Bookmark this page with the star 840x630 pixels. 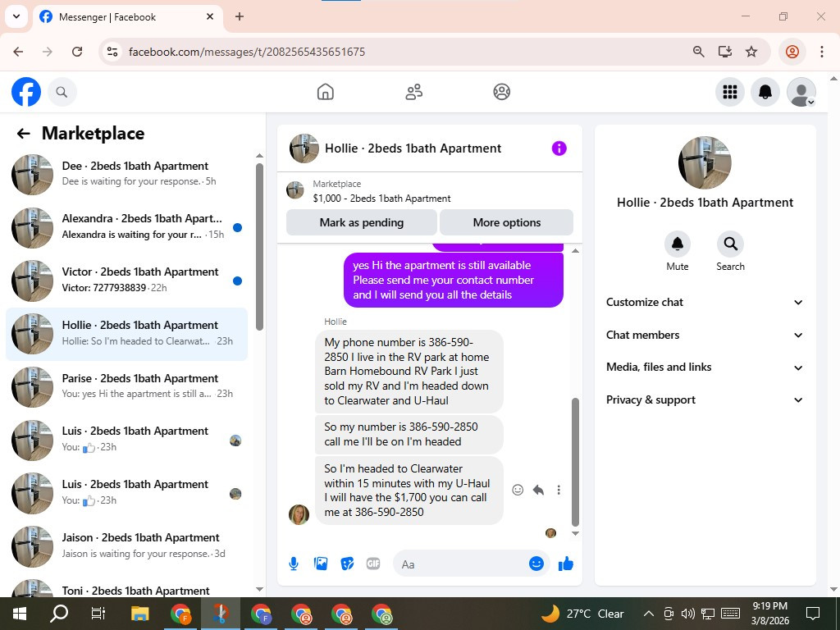(751, 52)
